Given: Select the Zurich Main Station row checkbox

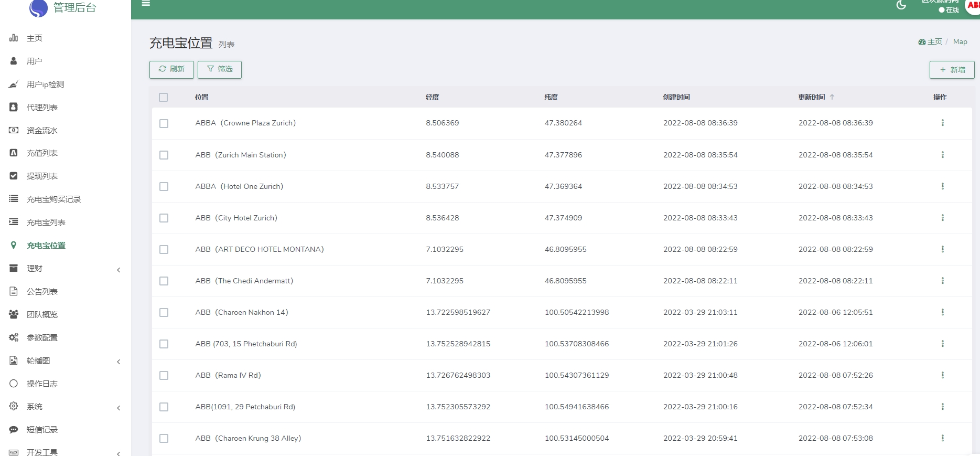Looking at the screenshot, I should point(164,155).
